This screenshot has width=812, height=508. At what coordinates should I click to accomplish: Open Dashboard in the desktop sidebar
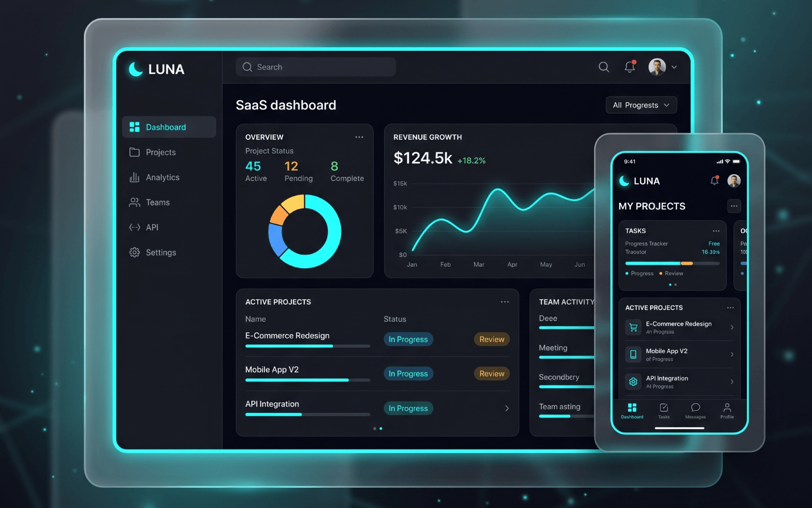click(x=169, y=127)
